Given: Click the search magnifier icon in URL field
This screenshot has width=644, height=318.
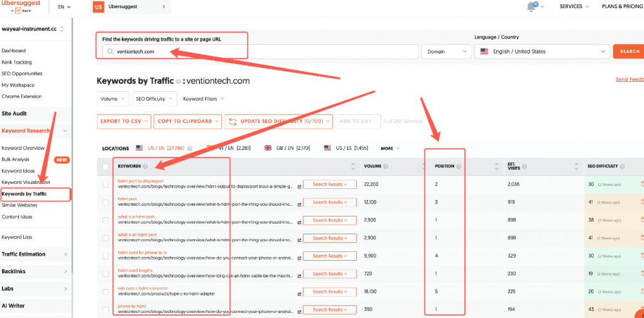Looking at the screenshot, I should [109, 52].
